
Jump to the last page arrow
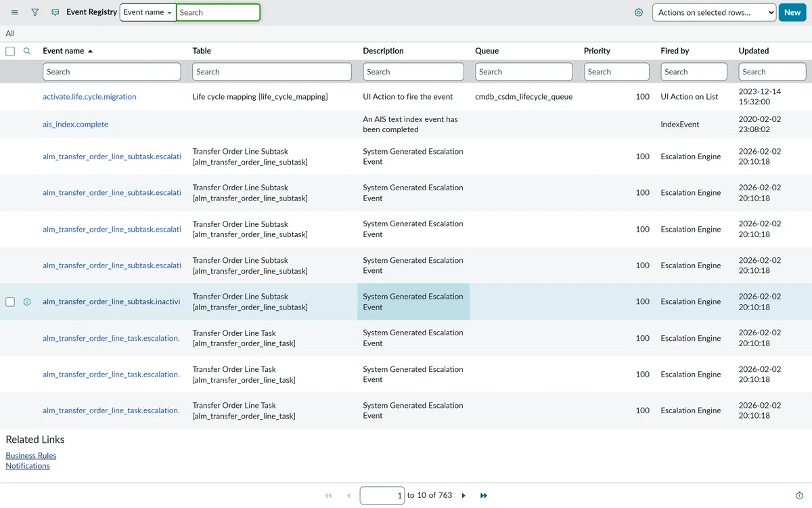click(484, 496)
